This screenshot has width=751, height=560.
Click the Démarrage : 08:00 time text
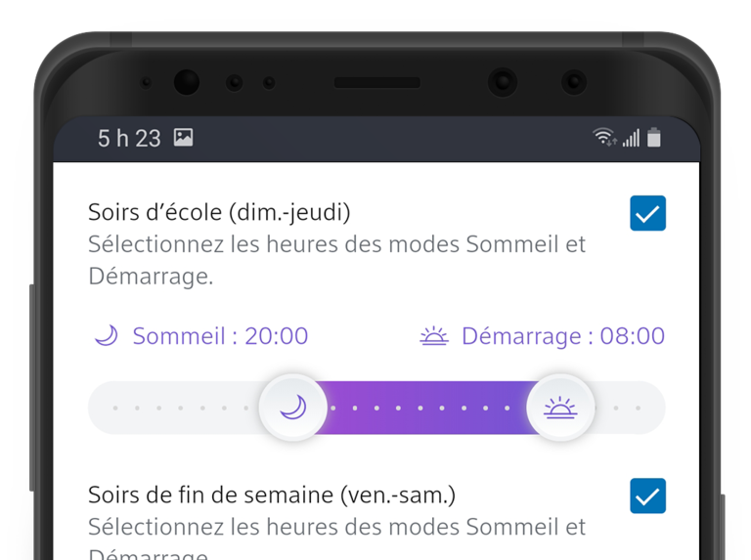click(x=562, y=336)
